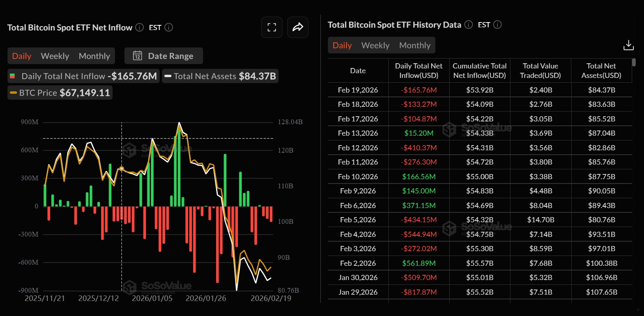Select the Feb 5,2026 date cell
Screen dimensions: 644x316
358,219
